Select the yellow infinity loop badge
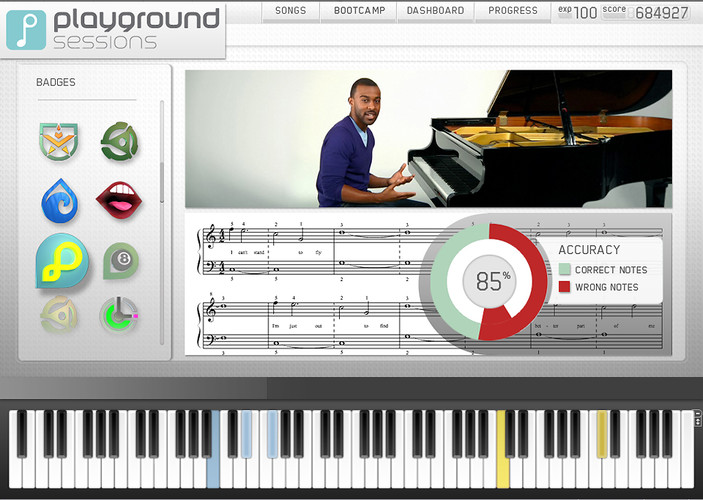 pos(62,261)
